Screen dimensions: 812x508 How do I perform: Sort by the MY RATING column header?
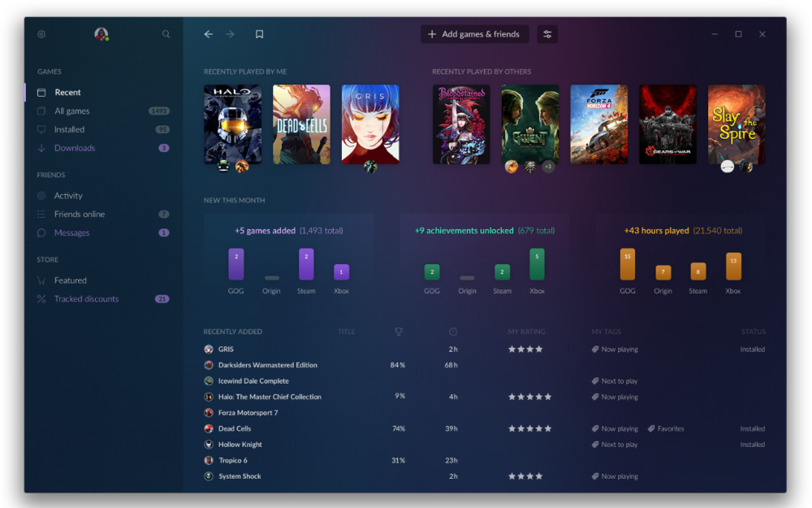(526, 332)
